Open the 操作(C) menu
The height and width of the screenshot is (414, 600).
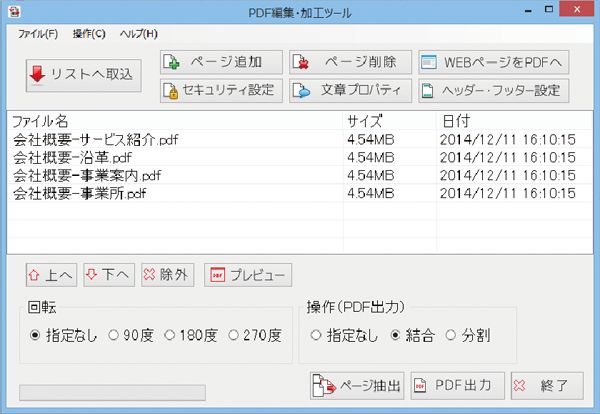click(x=89, y=34)
